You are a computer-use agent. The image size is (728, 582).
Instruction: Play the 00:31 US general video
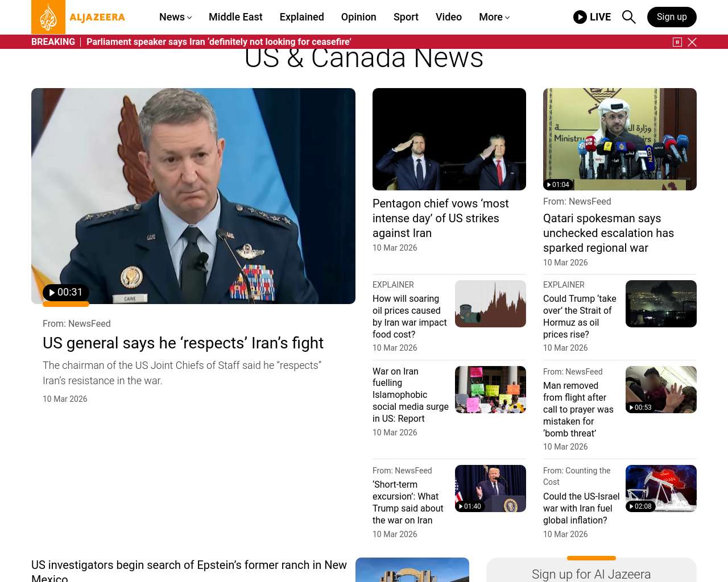(x=66, y=293)
